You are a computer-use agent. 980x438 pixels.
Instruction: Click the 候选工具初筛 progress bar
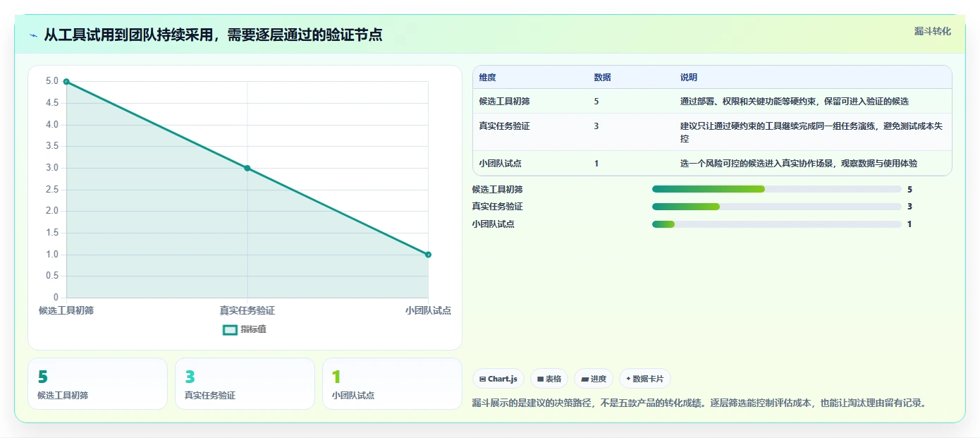[777, 189]
